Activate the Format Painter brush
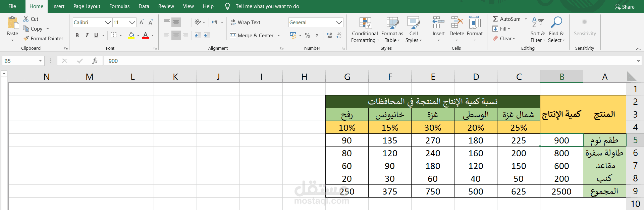Viewport: 644px width, 210px height. (26, 38)
